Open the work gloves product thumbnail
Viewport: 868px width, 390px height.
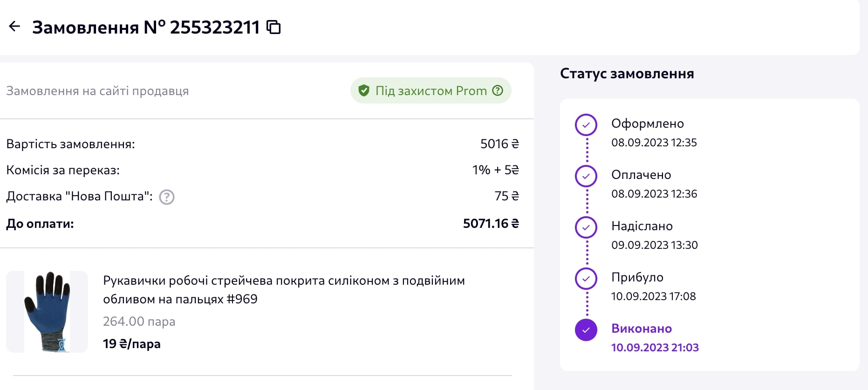(47, 312)
